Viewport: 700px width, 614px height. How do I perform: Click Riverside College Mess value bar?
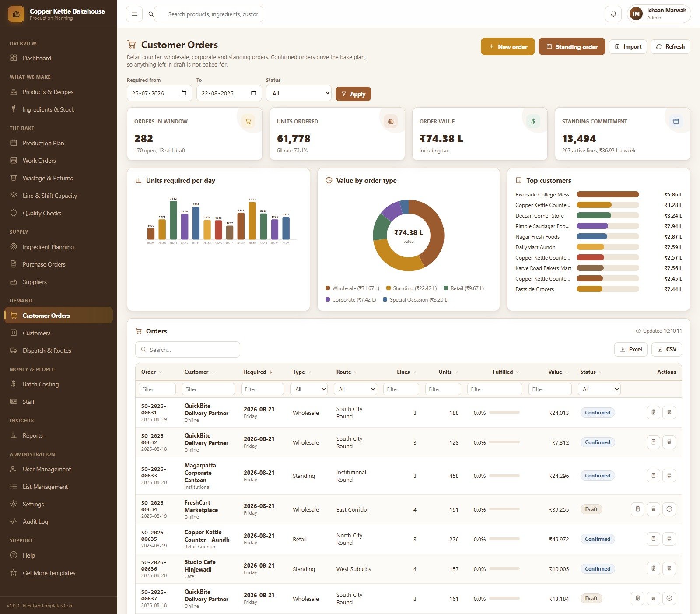[x=608, y=194]
